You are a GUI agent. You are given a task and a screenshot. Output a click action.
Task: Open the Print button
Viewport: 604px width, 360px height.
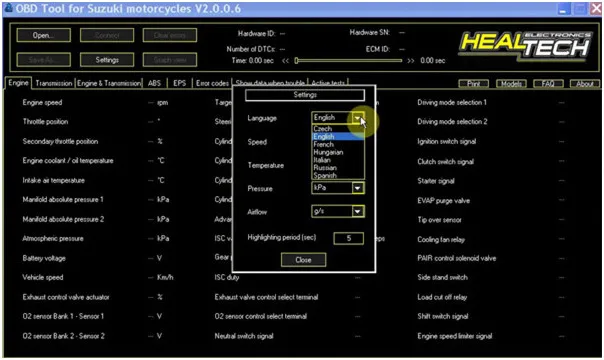474,84
